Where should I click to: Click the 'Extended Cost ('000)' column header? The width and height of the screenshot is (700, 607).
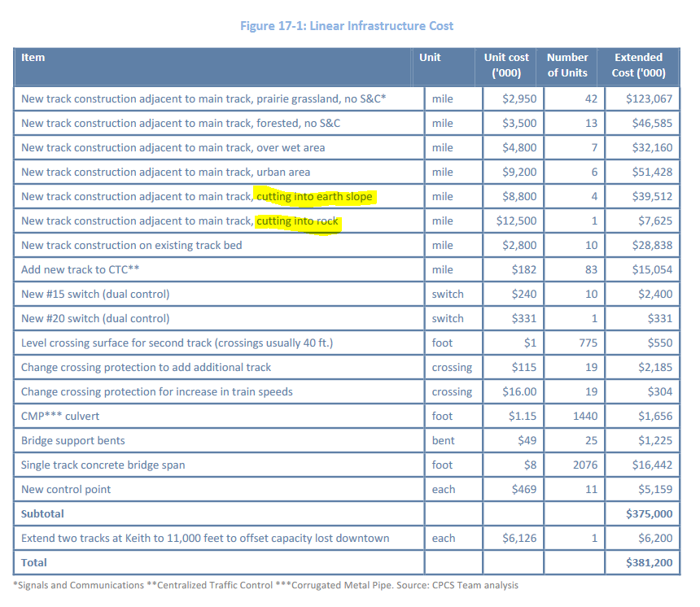638,65
